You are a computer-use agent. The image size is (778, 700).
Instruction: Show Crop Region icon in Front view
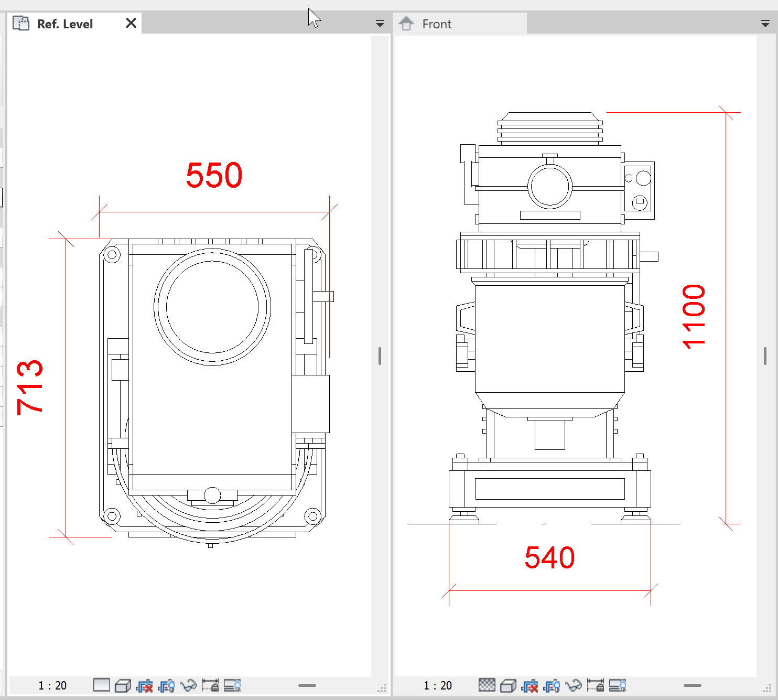pos(552,685)
